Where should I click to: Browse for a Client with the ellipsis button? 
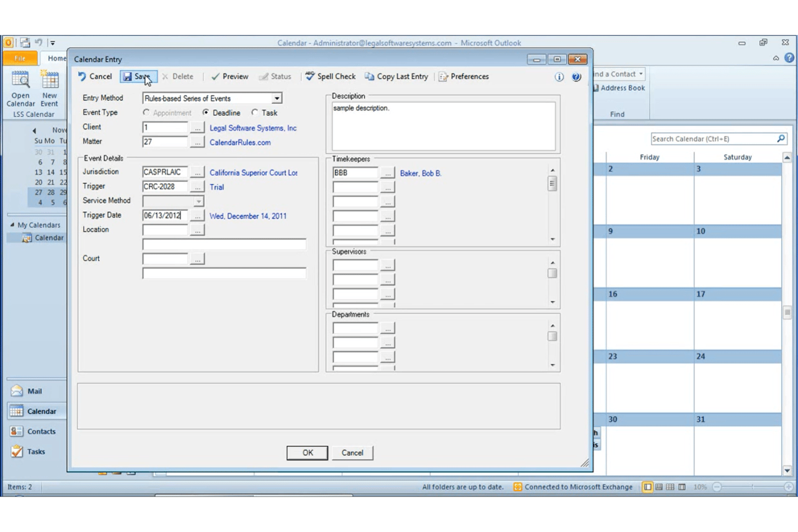(197, 128)
